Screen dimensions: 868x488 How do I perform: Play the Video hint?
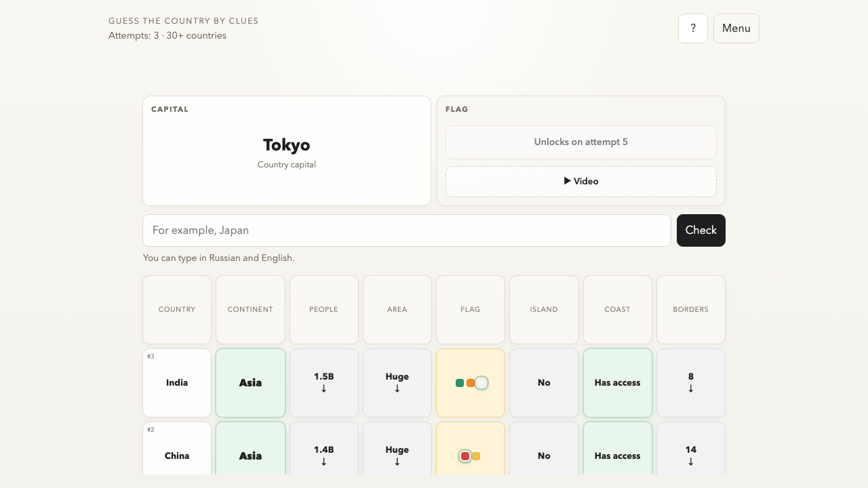point(580,182)
